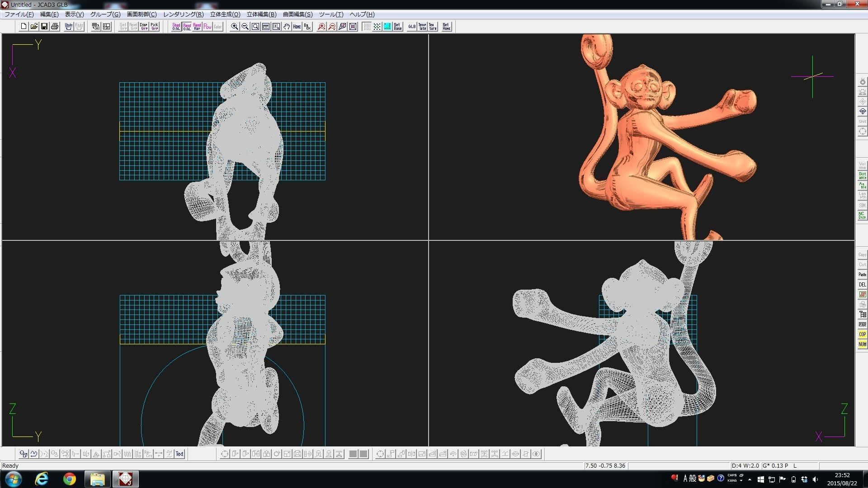The height and width of the screenshot is (488, 868).
Task: Create a new file with the blank-page icon
Action: pos(24,27)
